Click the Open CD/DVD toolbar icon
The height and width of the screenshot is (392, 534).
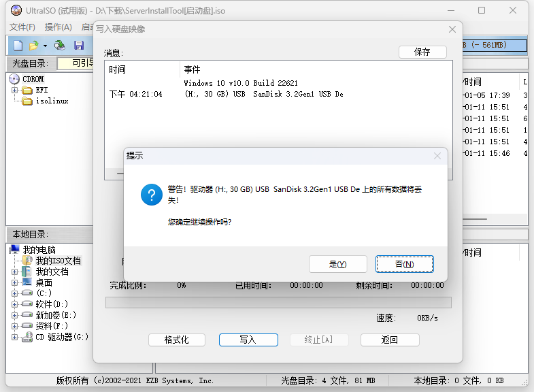60,46
